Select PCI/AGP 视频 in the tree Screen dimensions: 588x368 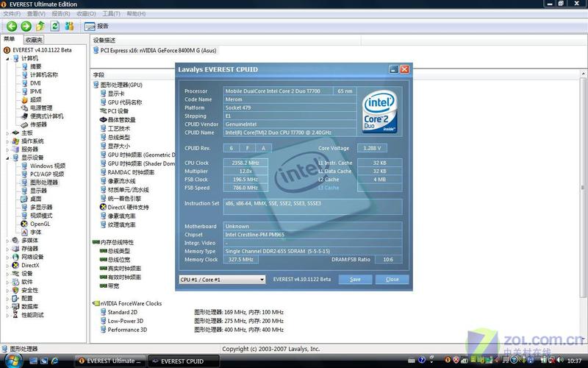pos(47,174)
